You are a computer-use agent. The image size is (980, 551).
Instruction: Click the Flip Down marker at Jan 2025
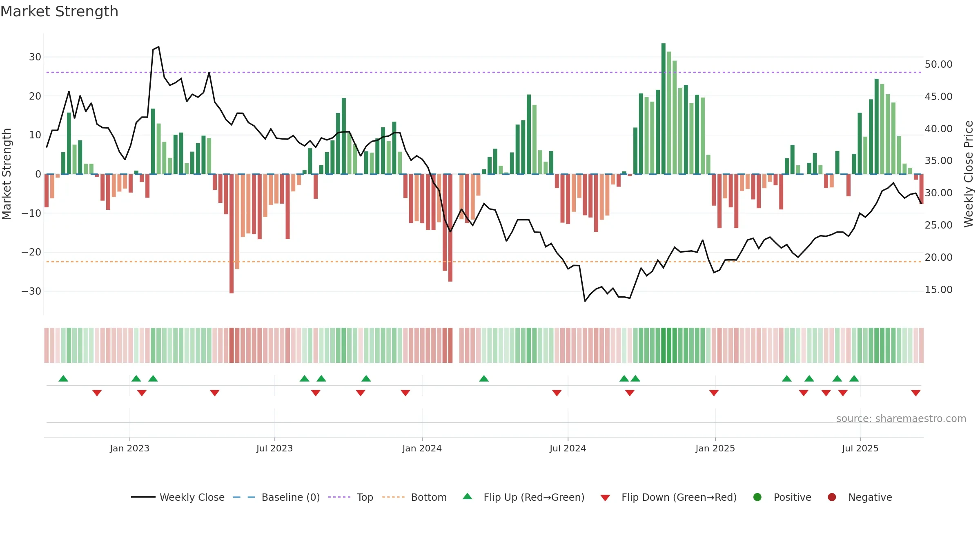714,393
